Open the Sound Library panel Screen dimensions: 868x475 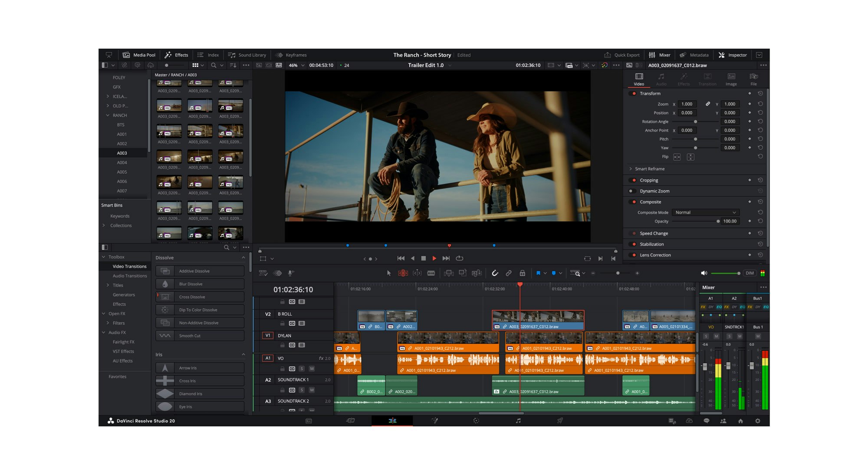(x=247, y=55)
